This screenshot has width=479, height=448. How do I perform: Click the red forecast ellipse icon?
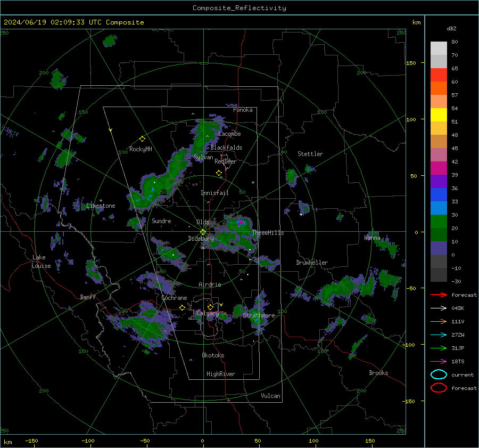[x=439, y=388]
